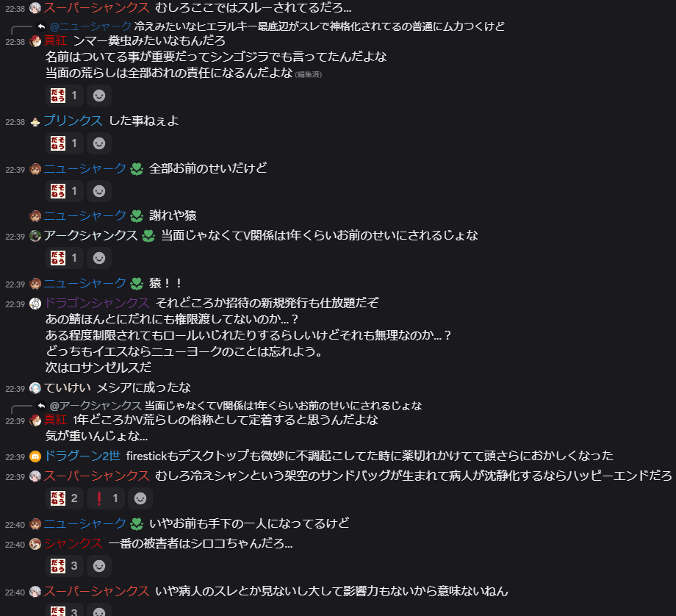676x616 pixels.
Task: Open ドラグーン2世's orange Discord avatar
Action: (x=35, y=456)
